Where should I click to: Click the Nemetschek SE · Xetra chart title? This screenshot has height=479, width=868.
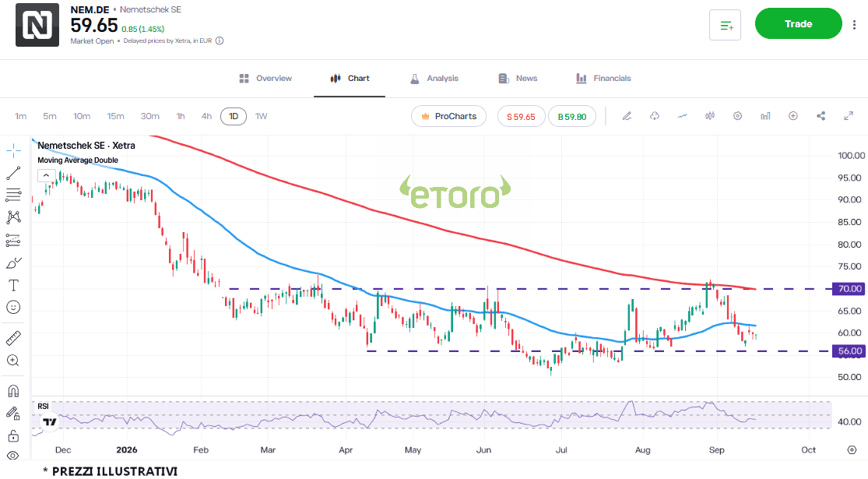(86, 146)
